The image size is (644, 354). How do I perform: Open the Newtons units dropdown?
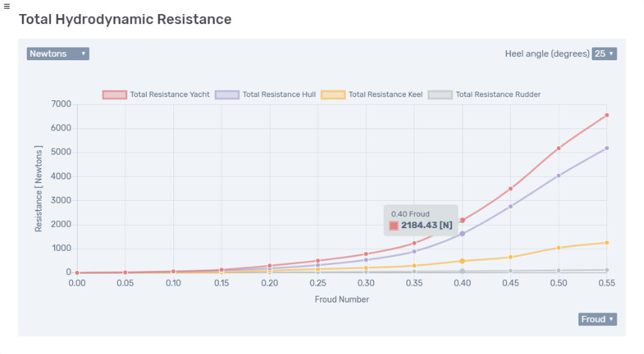click(x=58, y=54)
